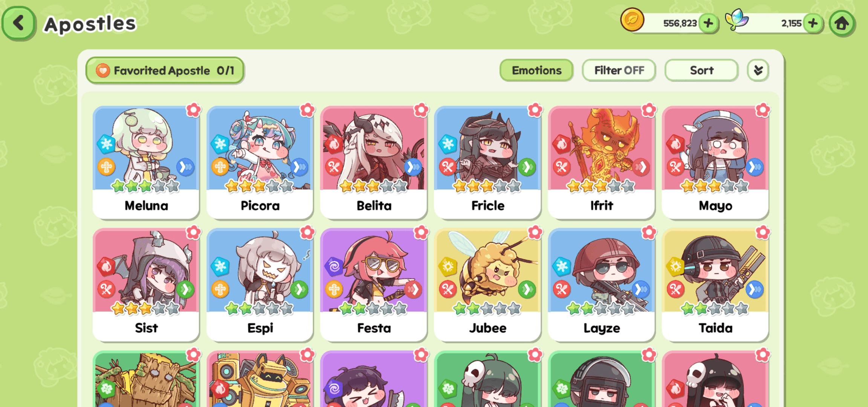This screenshot has height=407, width=868.
Task: Open home screen via house icon
Action: 842,23
